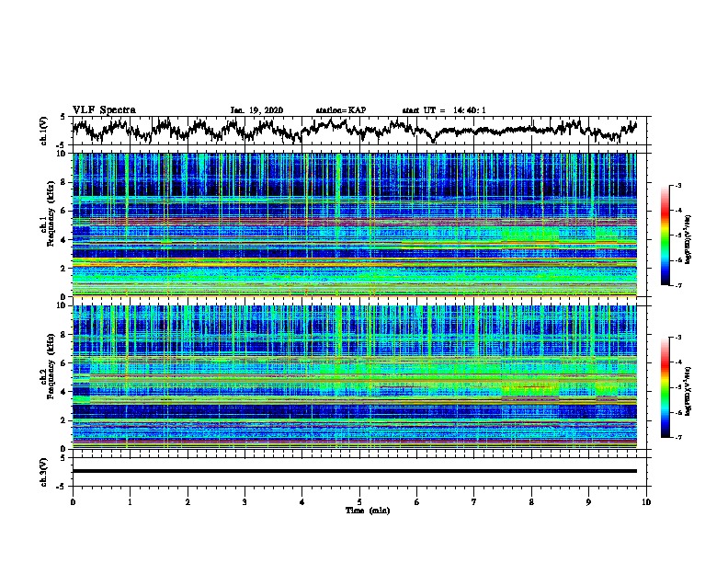Click the ch.1 voltage waveform trace

pos(354,130)
